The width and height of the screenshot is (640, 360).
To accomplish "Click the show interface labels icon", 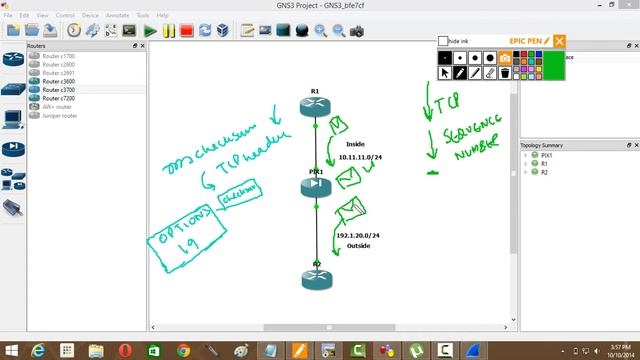I will click(x=92, y=31).
